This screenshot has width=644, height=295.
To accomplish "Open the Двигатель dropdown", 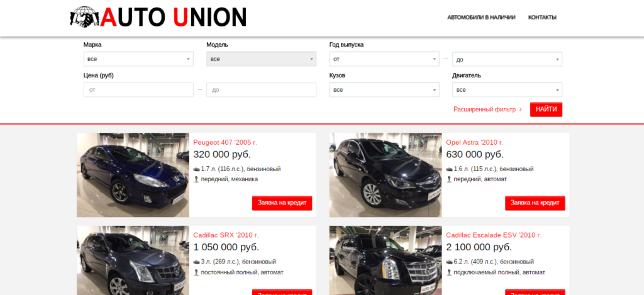I will 508,89.
